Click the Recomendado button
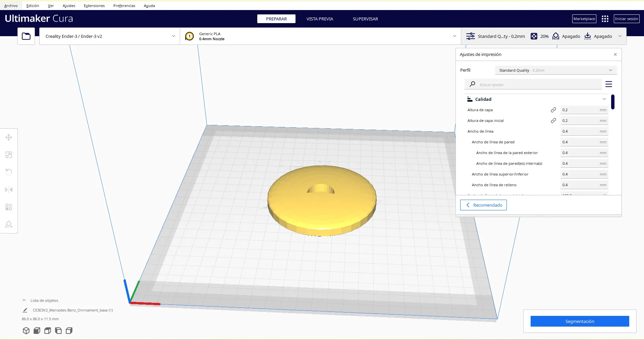Screen dimensions: 644x340 coord(483,205)
